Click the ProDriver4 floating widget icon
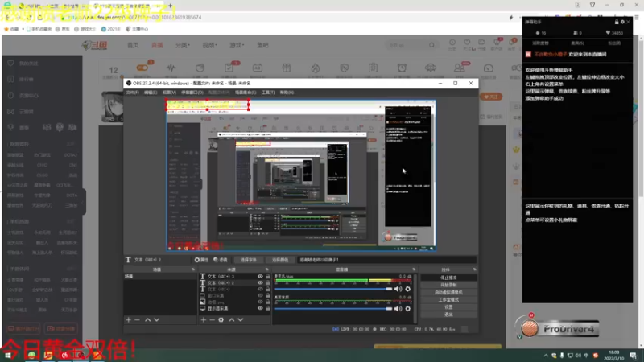Image resolution: width=644 pixels, height=362 pixels. [x=530, y=328]
